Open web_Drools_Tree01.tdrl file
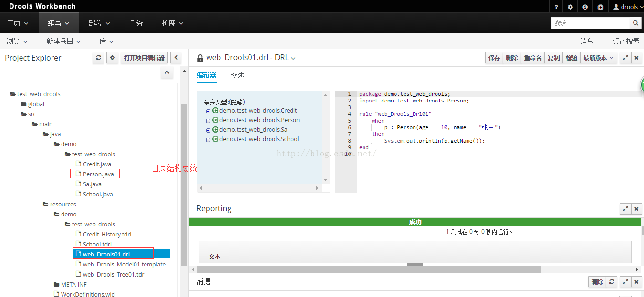This screenshot has height=297, width=644. [x=111, y=274]
